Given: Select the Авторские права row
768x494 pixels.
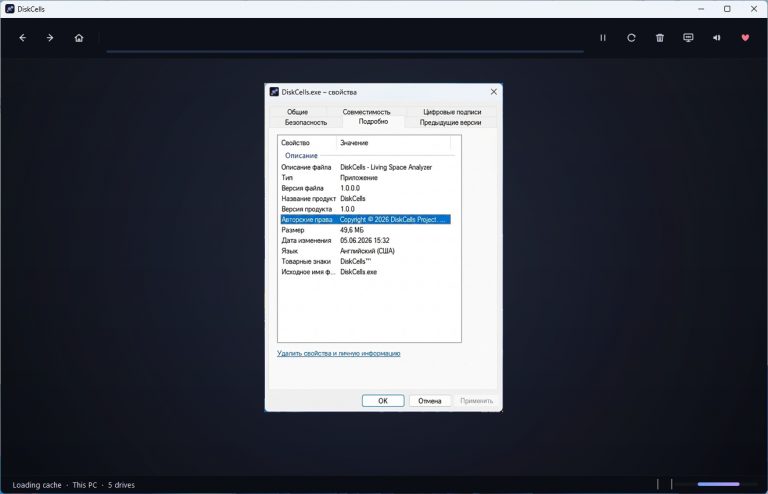Looking at the screenshot, I should [365, 219].
